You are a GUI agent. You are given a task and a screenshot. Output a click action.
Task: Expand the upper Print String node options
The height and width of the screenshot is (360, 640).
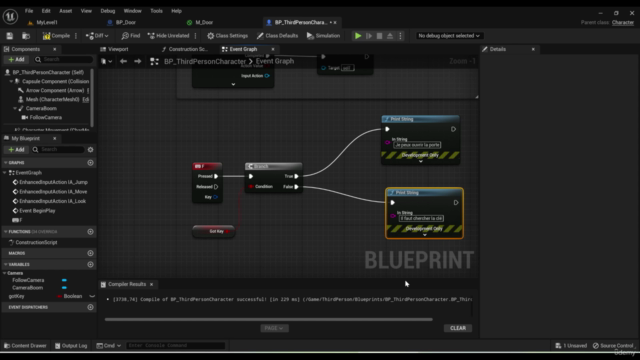(421, 161)
